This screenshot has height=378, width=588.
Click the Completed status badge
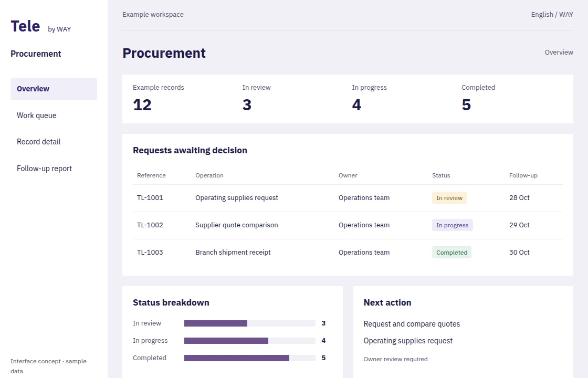coord(451,253)
